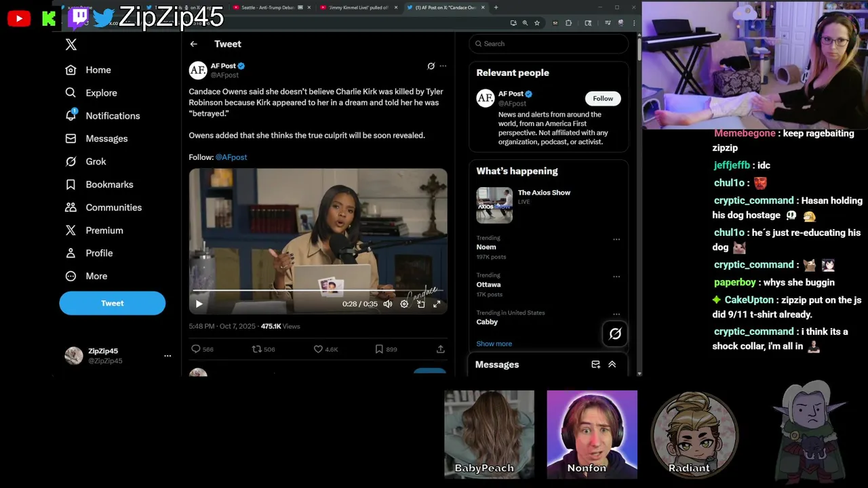
Task: Expand the Messages drawer
Action: click(612, 365)
